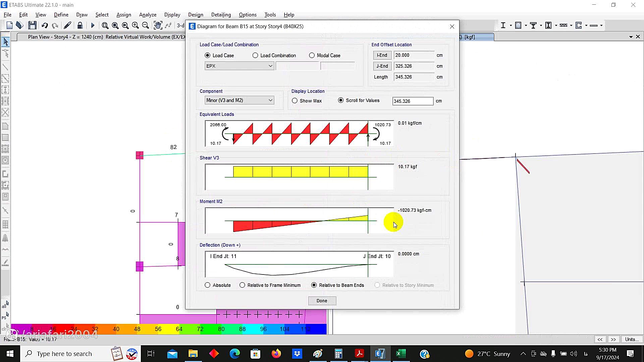Expand the Steel Joist Design dropdown arrow

pyautogui.click(x=571, y=25)
